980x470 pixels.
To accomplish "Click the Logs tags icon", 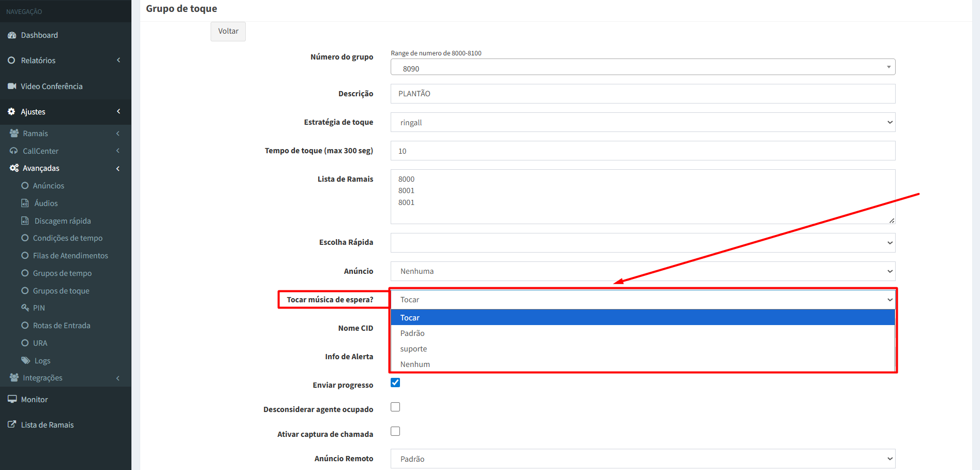I will 25,361.
